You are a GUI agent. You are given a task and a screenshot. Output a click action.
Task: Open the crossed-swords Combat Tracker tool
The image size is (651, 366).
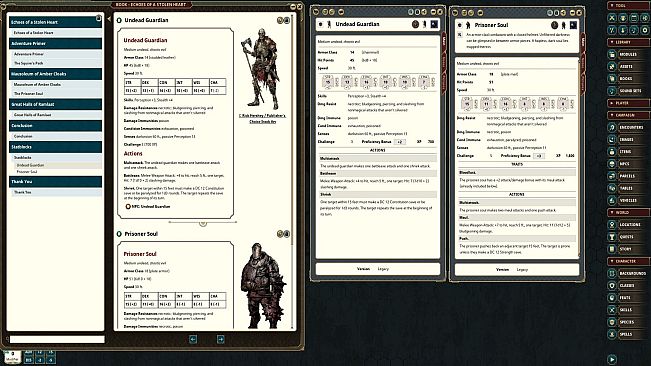click(612, 18)
